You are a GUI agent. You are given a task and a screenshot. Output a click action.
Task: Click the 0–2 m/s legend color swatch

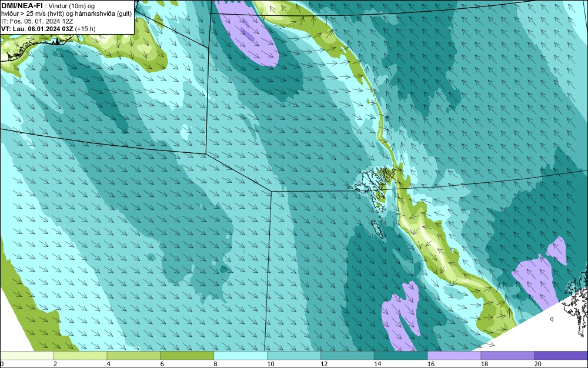pyautogui.click(x=26, y=355)
